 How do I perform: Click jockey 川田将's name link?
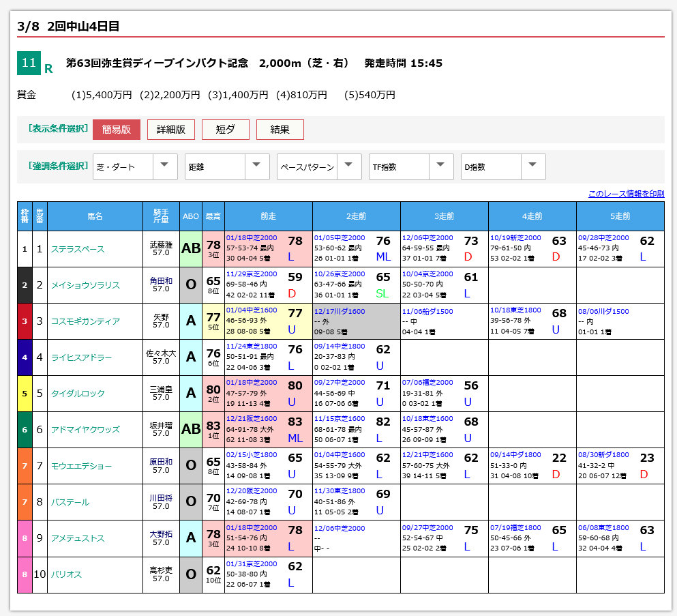162,499
